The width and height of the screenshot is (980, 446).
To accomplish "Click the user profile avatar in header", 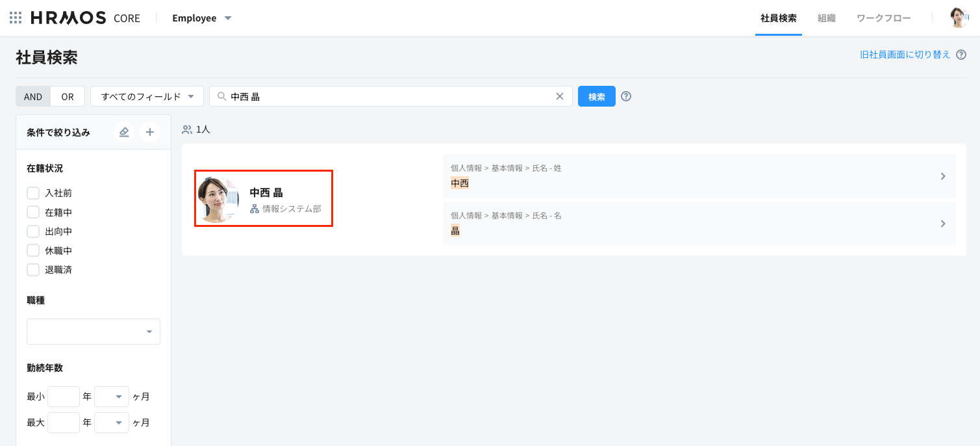I will click(959, 18).
